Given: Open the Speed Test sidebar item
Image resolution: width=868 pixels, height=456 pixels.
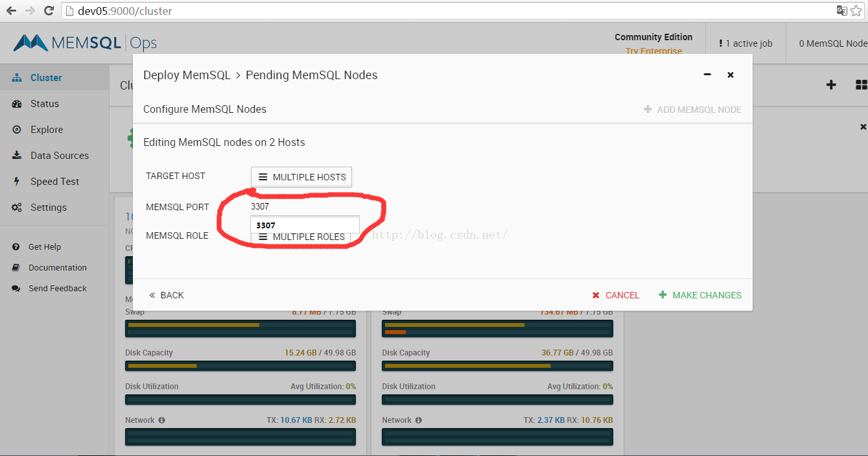Looking at the screenshot, I should (x=54, y=181).
